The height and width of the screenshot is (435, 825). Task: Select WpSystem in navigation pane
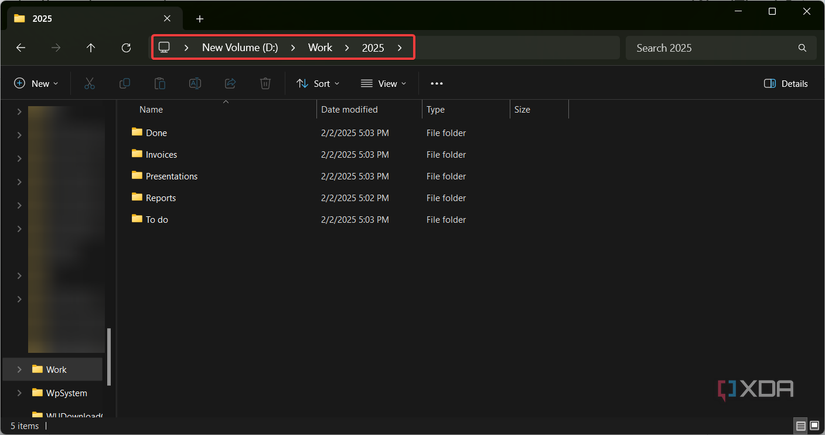(x=67, y=393)
